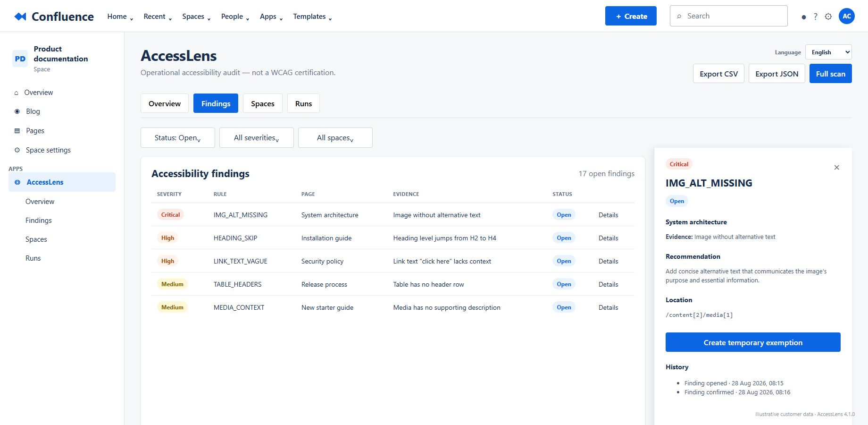Click the Installation guide page cell

pos(326,238)
